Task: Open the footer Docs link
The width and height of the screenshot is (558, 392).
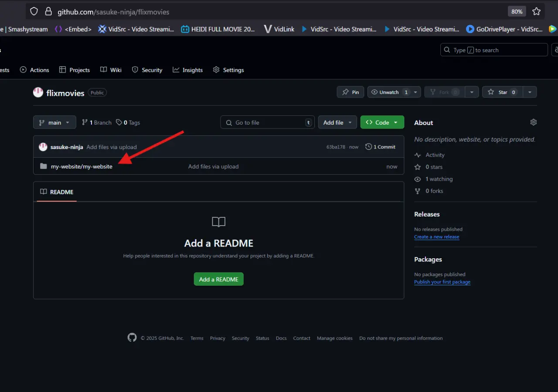Action: pyautogui.click(x=281, y=338)
